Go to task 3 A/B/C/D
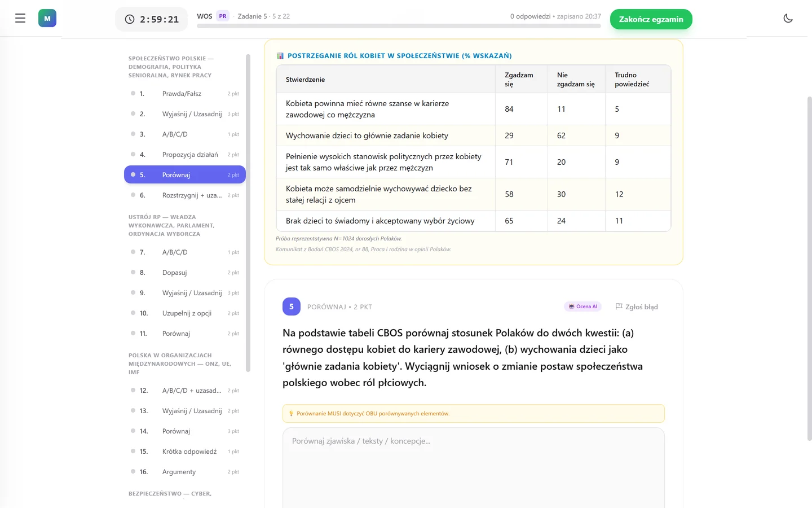Image resolution: width=812 pixels, height=508 pixels. [x=185, y=134]
